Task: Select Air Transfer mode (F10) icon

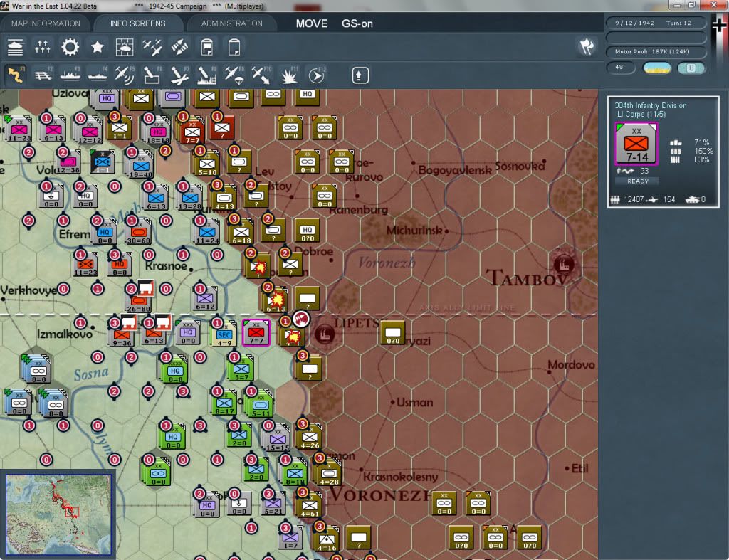Action: [261, 75]
